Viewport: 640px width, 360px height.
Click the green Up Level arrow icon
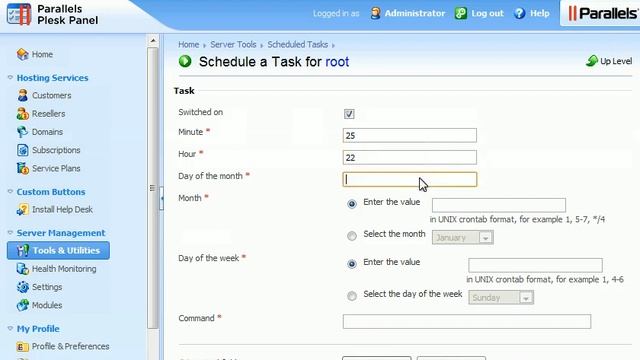592,61
